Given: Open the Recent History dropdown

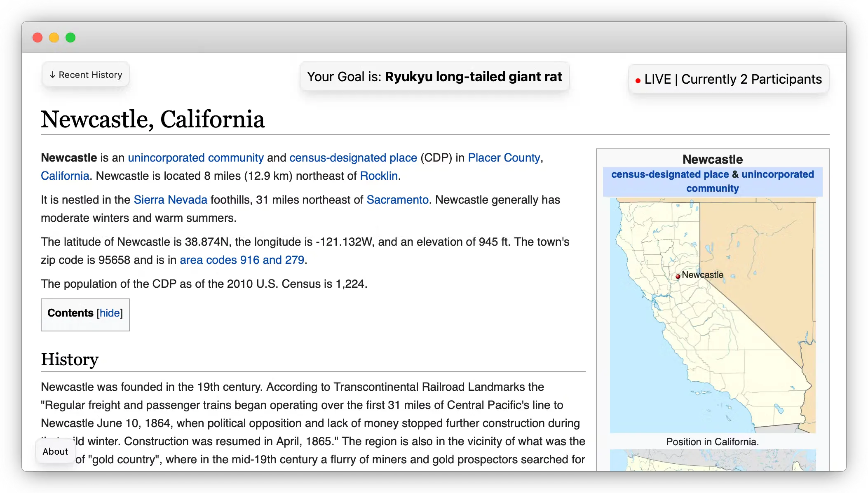Looking at the screenshot, I should 86,75.
